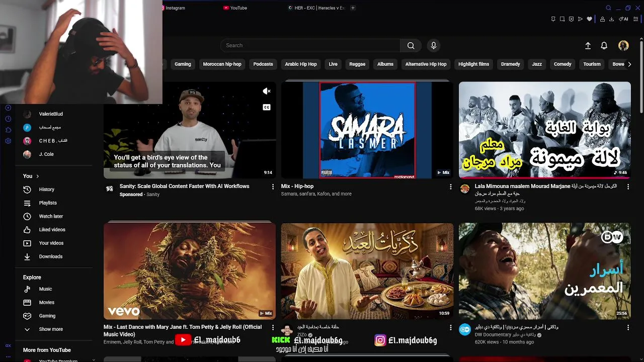The image size is (644, 362).
Task: Play the DW old man documentary thumbnail
Action: (x=545, y=271)
